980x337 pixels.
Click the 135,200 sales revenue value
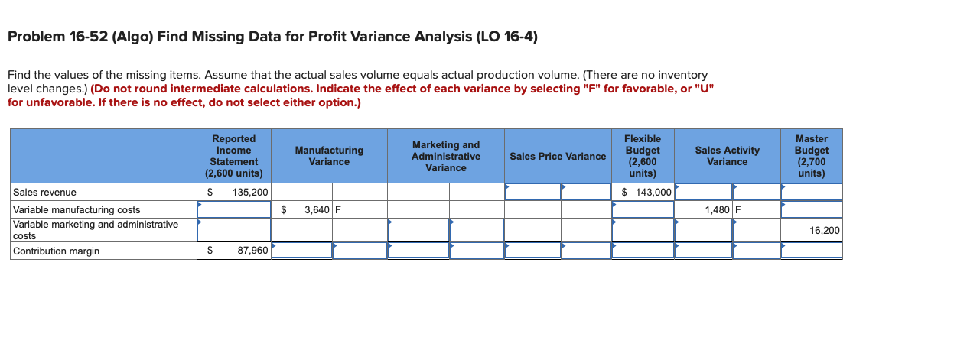pos(250,193)
